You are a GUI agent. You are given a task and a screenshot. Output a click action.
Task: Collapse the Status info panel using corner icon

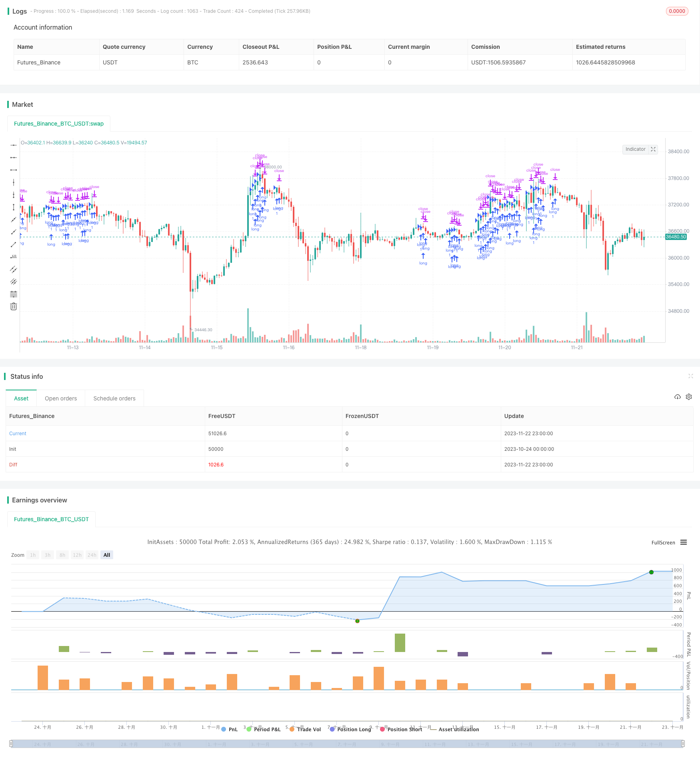[x=690, y=376]
